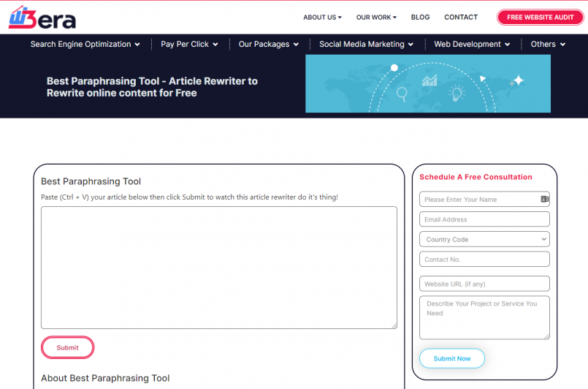Open the Contact page

pyautogui.click(x=461, y=18)
